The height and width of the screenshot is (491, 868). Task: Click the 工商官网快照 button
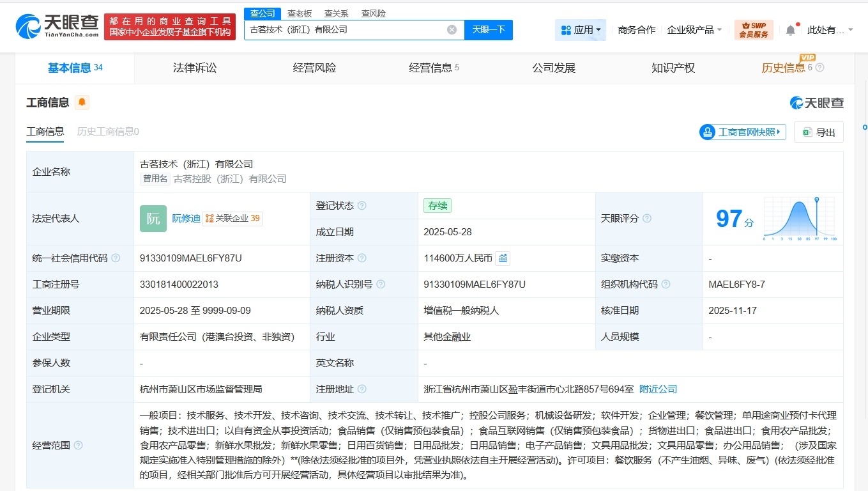pyautogui.click(x=742, y=132)
